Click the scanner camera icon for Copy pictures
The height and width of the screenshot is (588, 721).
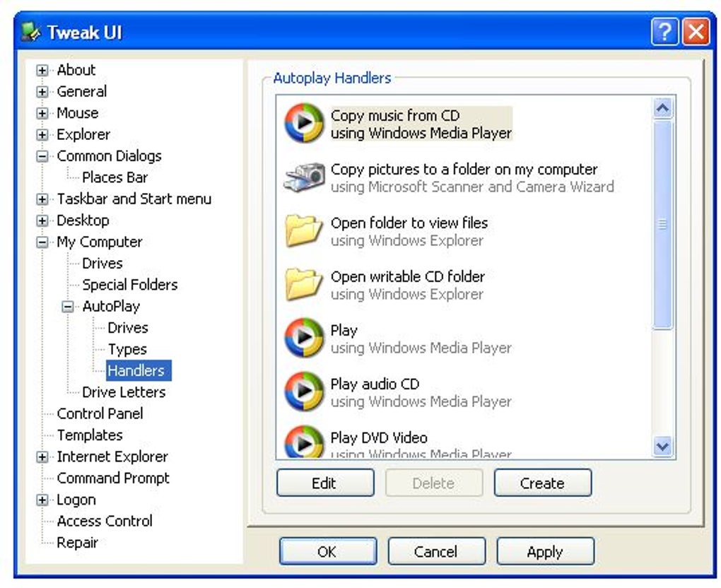pyautogui.click(x=304, y=177)
